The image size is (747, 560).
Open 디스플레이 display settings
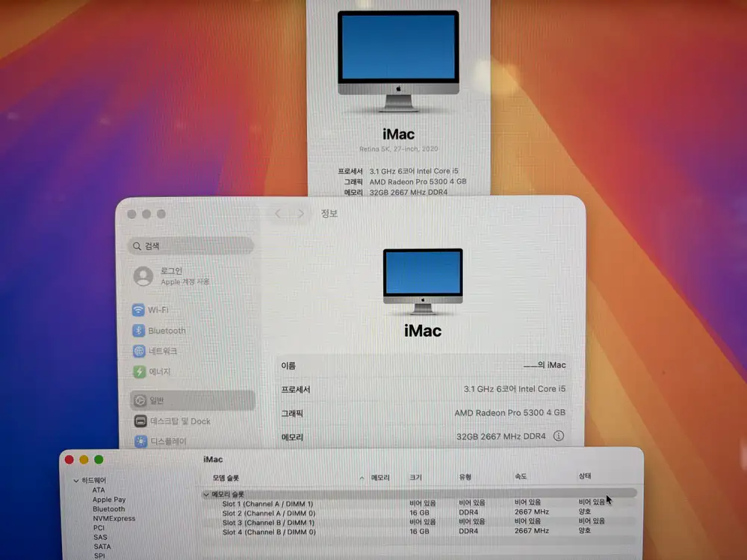point(161,441)
